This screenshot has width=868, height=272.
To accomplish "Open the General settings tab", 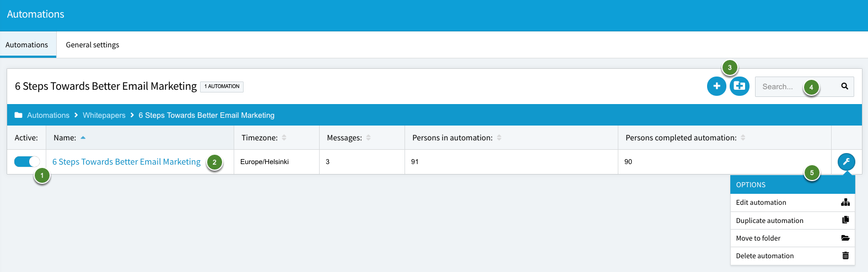I will click(x=93, y=45).
